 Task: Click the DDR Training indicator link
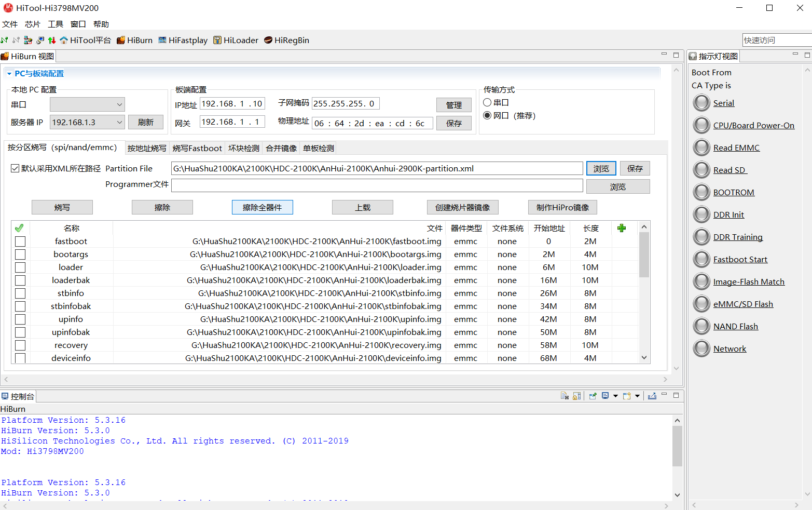(737, 237)
